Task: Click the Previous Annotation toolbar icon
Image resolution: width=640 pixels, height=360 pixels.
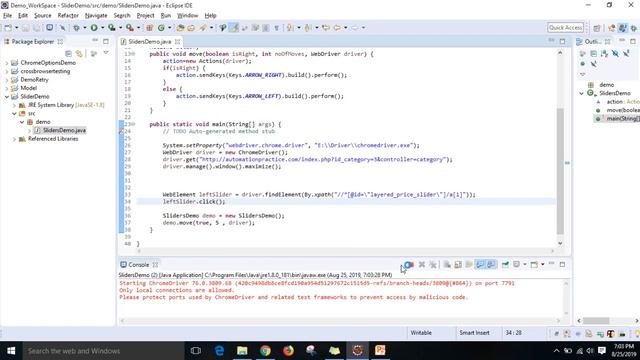Action: [x=308, y=28]
